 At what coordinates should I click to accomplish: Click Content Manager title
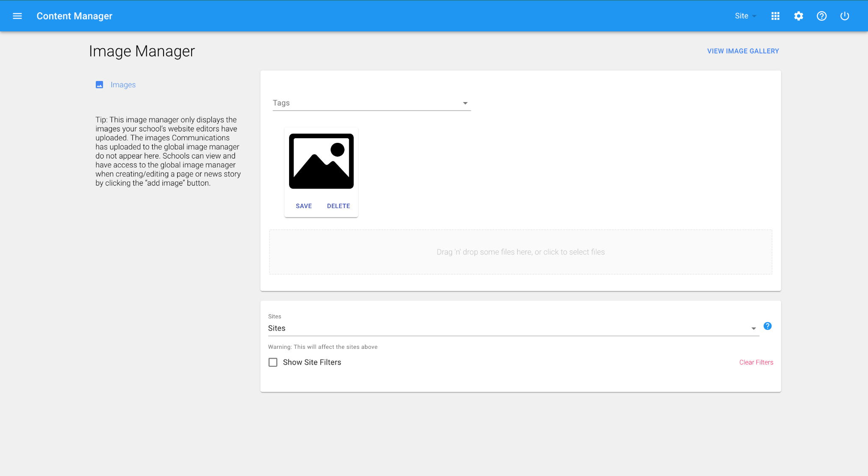tap(75, 16)
